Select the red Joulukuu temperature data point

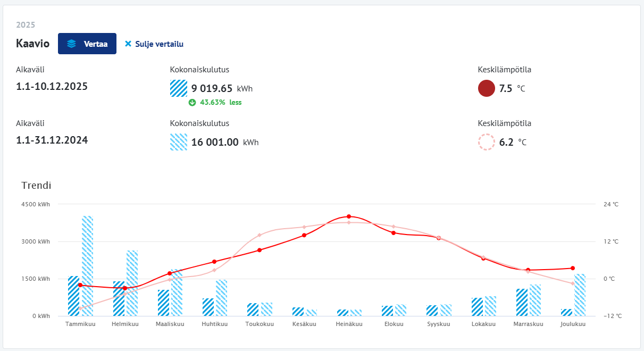tap(573, 268)
